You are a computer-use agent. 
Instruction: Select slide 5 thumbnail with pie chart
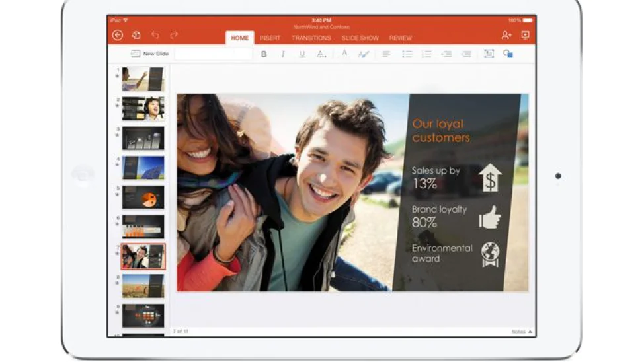point(143,197)
